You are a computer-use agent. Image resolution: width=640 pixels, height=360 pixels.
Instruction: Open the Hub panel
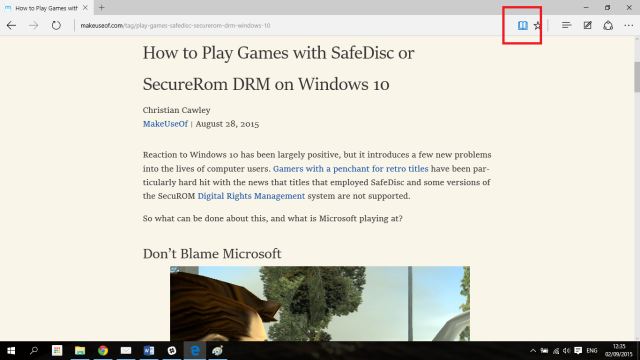point(566,25)
